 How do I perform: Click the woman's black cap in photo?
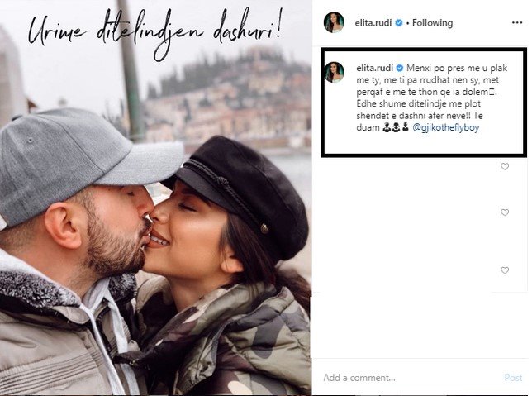(x=240, y=190)
